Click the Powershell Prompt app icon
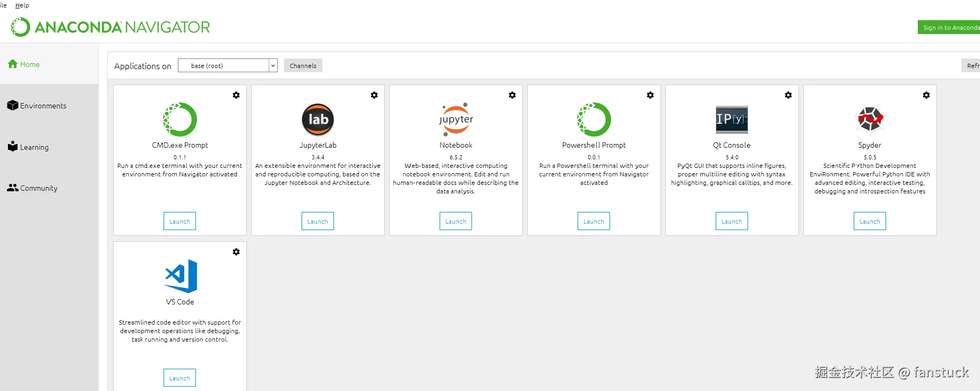980x391 pixels. point(594,120)
